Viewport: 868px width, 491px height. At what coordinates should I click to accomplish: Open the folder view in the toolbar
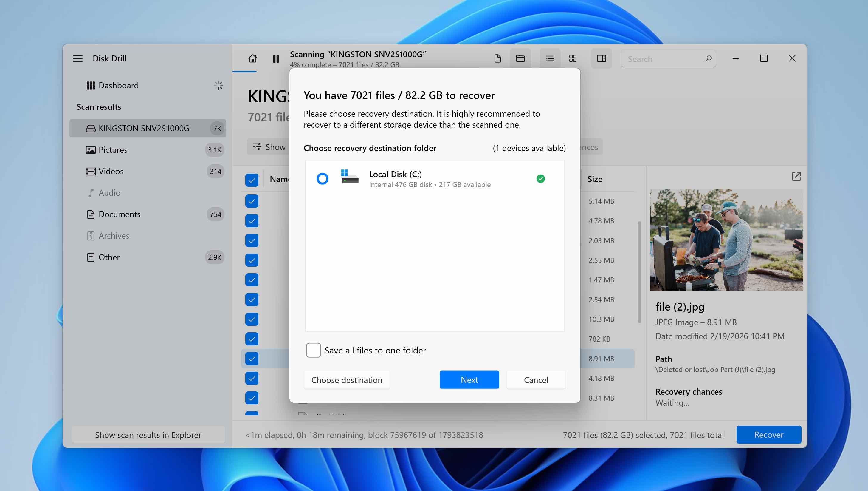520,58
